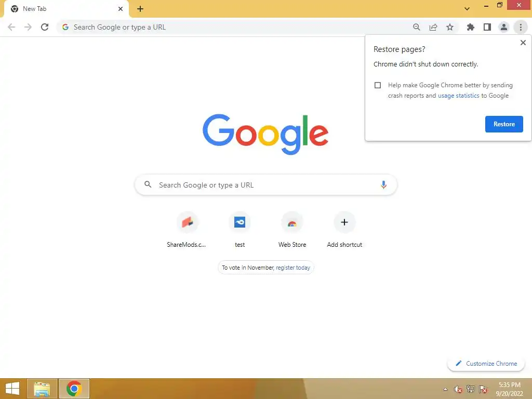
Task: Click the Chrome taskbar icon
Action: (x=74, y=389)
